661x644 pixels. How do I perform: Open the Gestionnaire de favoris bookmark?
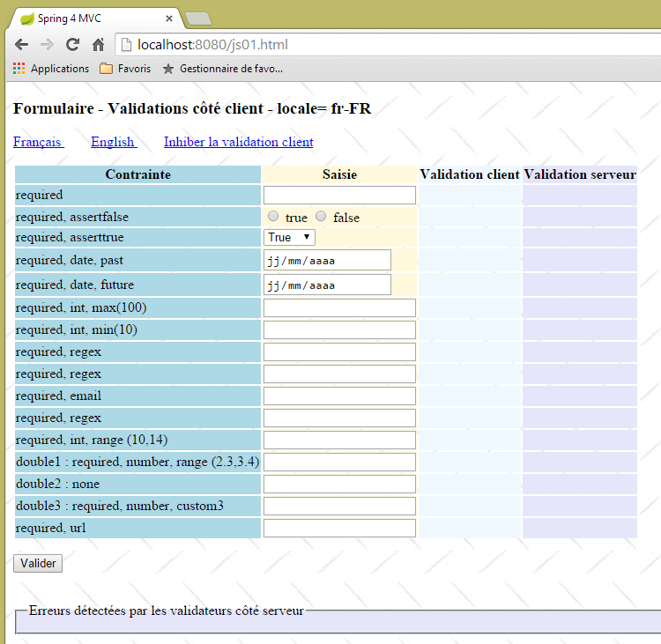tap(222, 69)
